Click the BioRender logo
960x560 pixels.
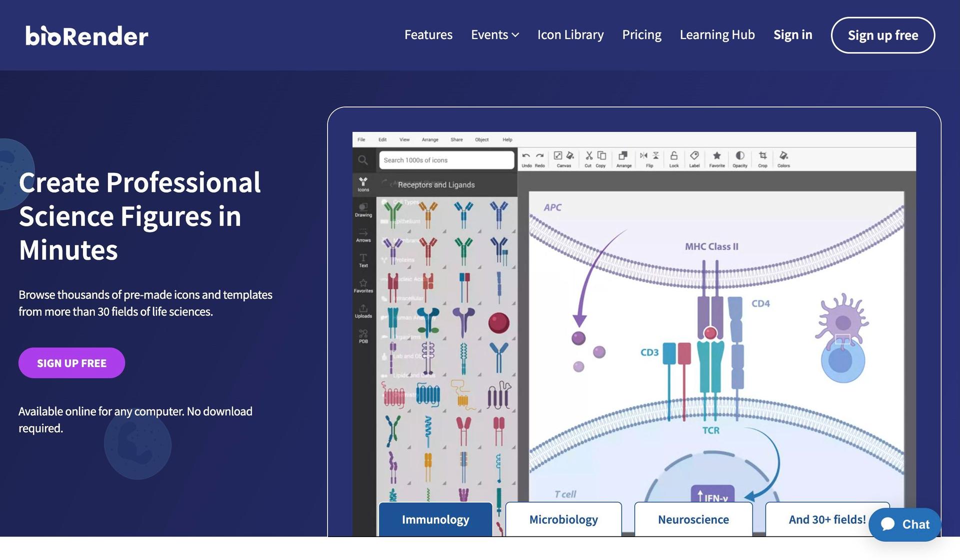pos(87,35)
